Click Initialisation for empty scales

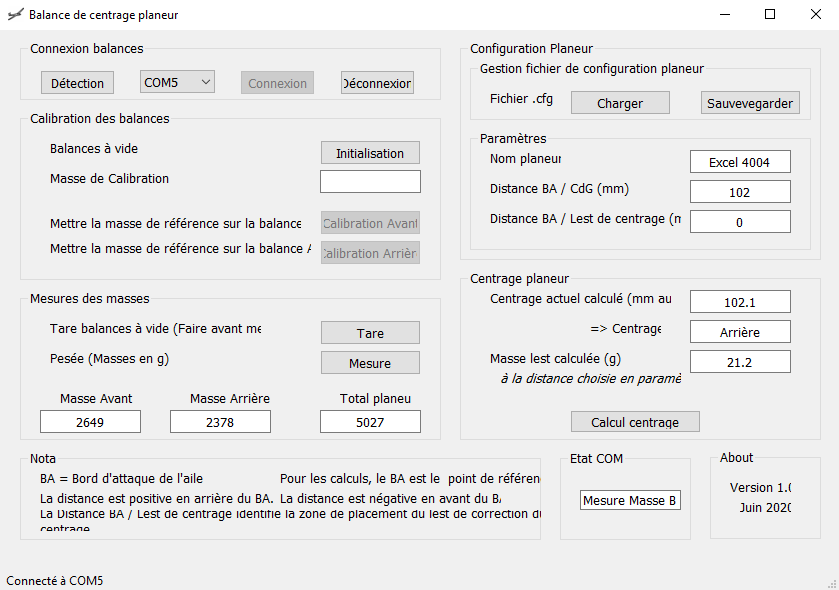[370, 153]
